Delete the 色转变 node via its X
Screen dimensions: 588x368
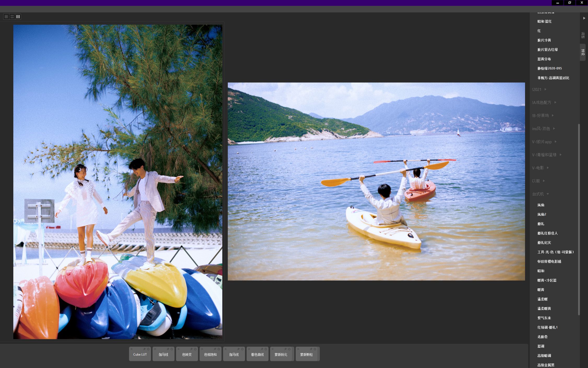click(178, 349)
